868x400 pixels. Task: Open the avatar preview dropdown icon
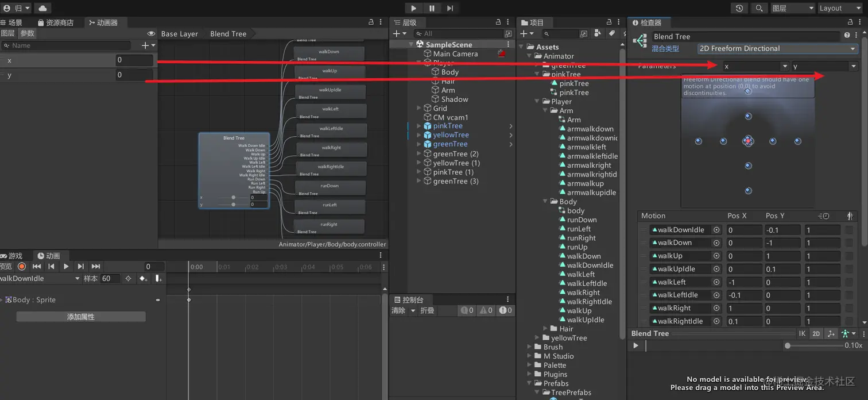848,333
